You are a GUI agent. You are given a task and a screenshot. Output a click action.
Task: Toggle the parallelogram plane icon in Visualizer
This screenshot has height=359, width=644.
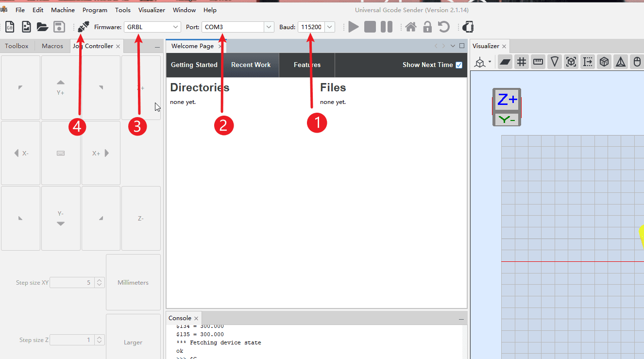coord(505,62)
